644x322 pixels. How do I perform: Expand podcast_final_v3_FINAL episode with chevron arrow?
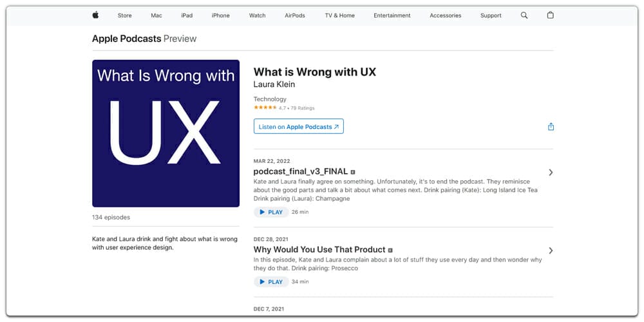(x=551, y=173)
